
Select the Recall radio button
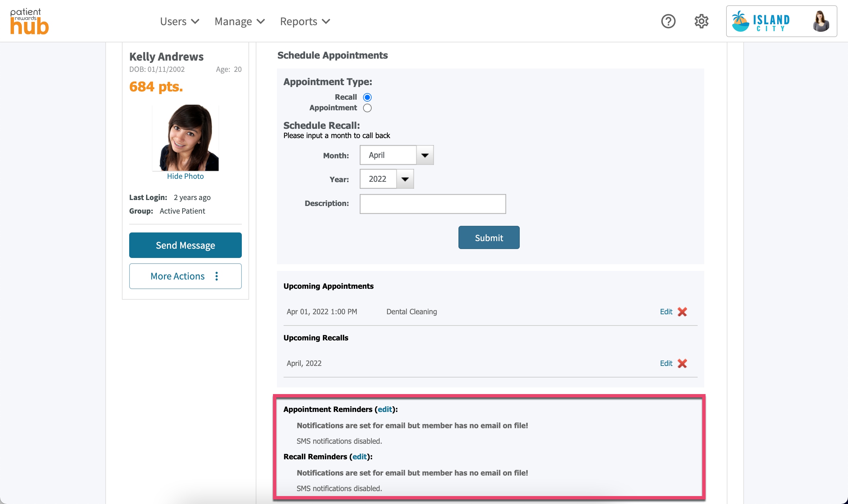coord(367,97)
